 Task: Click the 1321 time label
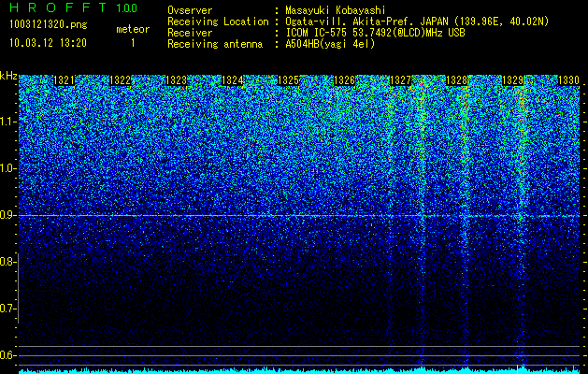64,80
